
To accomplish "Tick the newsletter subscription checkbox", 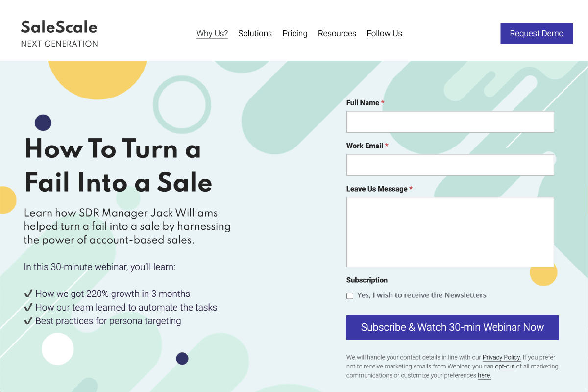I will pos(350,295).
